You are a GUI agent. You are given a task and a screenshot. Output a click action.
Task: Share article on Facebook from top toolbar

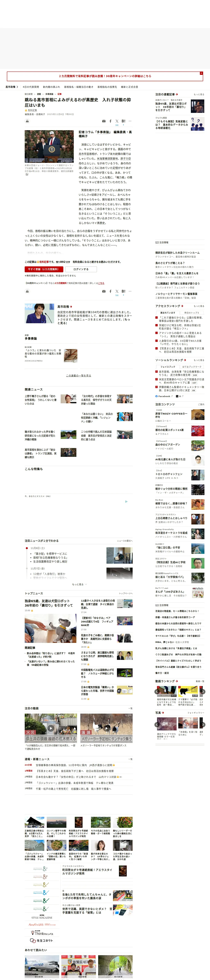click(111, 121)
